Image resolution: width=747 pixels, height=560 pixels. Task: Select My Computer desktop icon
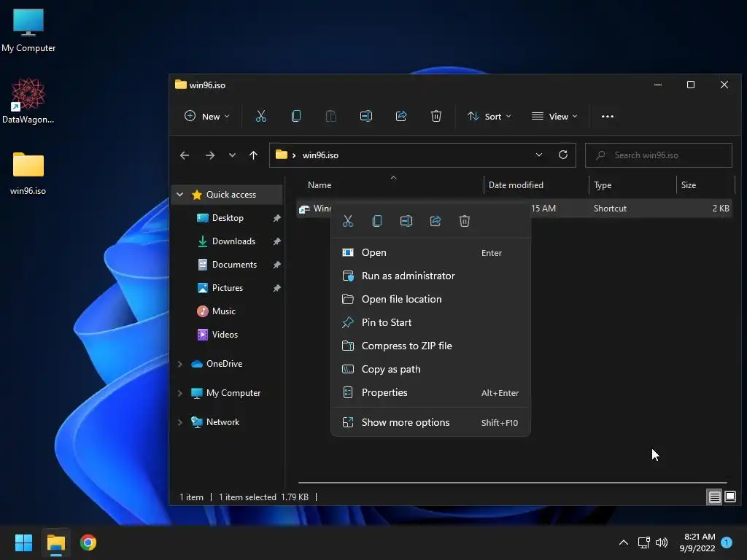click(x=28, y=31)
